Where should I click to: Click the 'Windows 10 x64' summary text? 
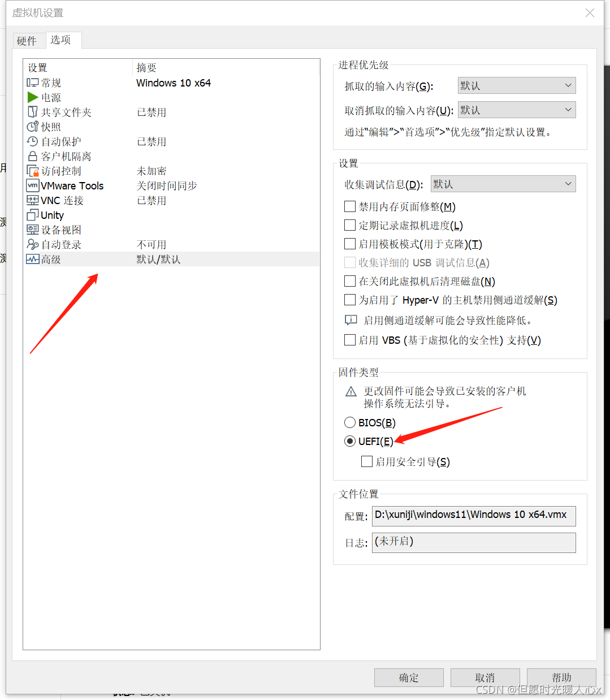click(x=174, y=83)
